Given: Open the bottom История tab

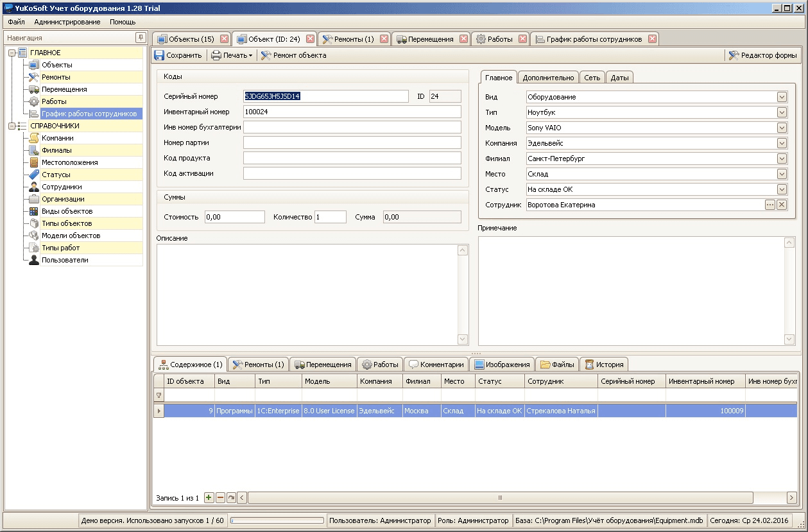Looking at the screenshot, I should click(x=604, y=365).
